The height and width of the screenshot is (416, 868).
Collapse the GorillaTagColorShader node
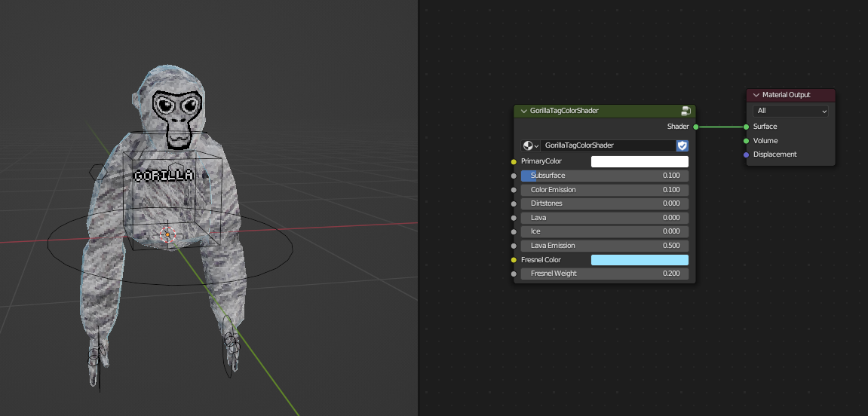tap(524, 111)
